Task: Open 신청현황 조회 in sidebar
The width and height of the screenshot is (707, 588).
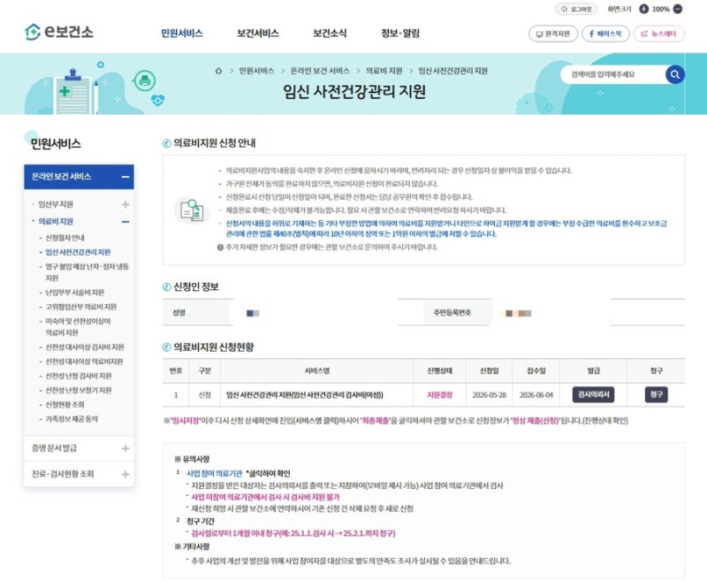Action: (65, 404)
